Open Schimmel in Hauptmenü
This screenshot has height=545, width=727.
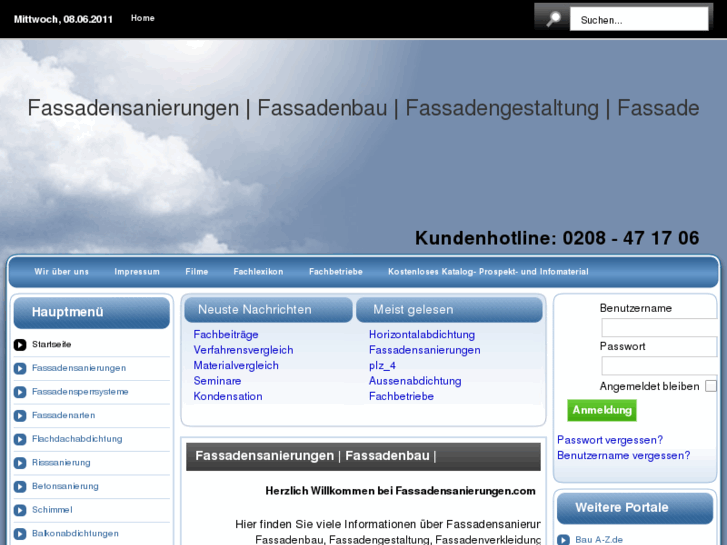pyautogui.click(x=52, y=510)
